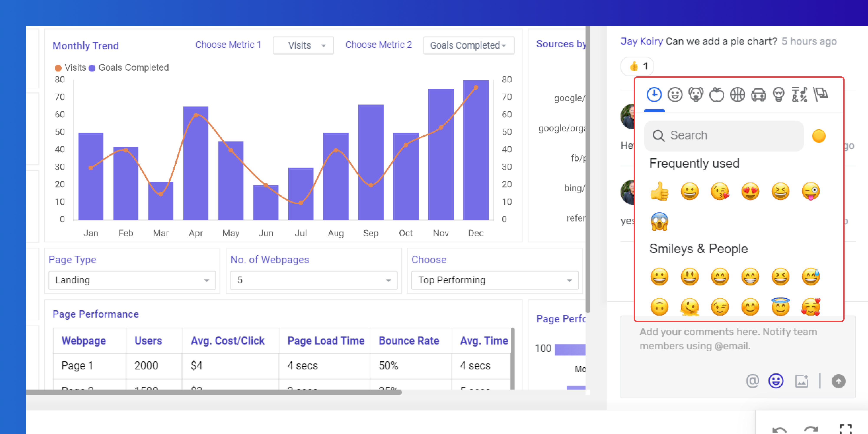Viewport: 868px width, 434px height.
Task: Click the attach image icon
Action: click(x=802, y=381)
